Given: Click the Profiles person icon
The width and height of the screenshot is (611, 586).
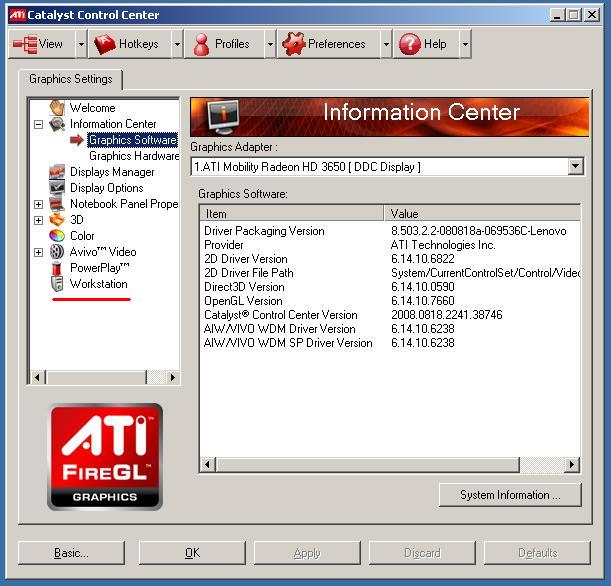Looking at the screenshot, I should coord(201,44).
